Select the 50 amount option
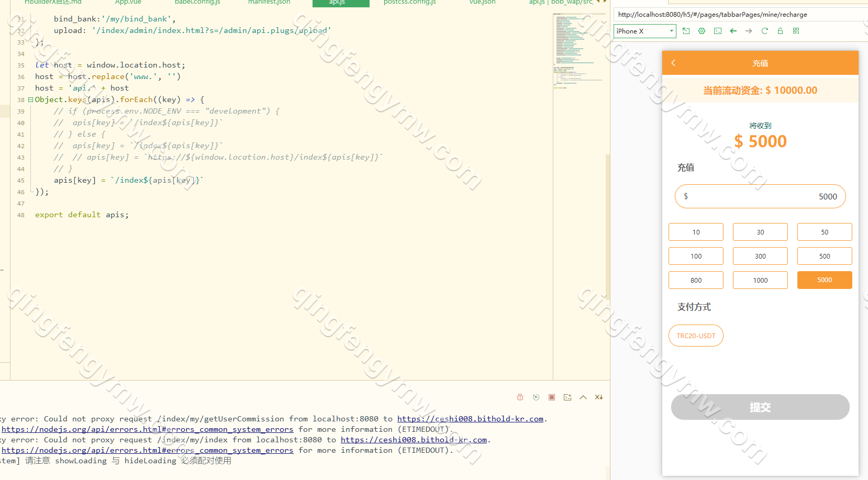The width and height of the screenshot is (868, 480). click(x=825, y=232)
